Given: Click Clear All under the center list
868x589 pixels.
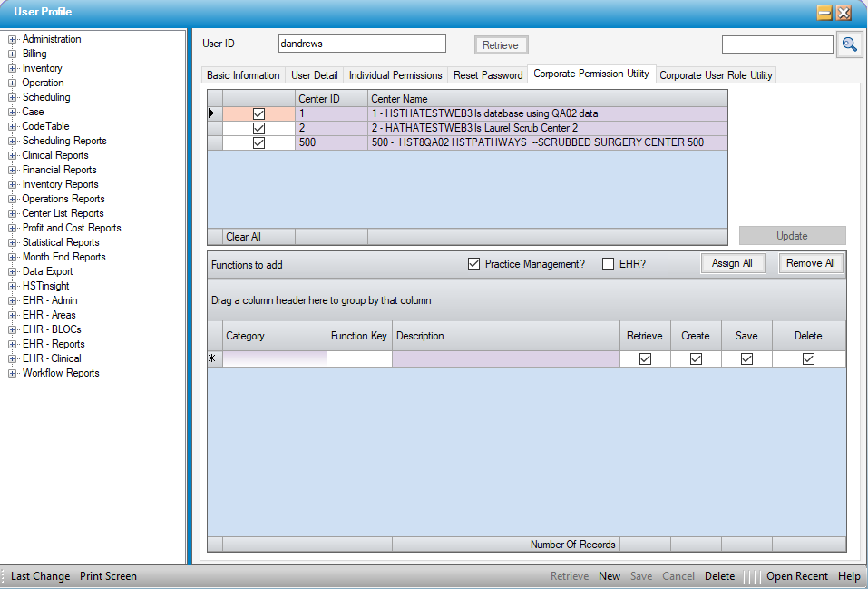Looking at the screenshot, I should (243, 237).
